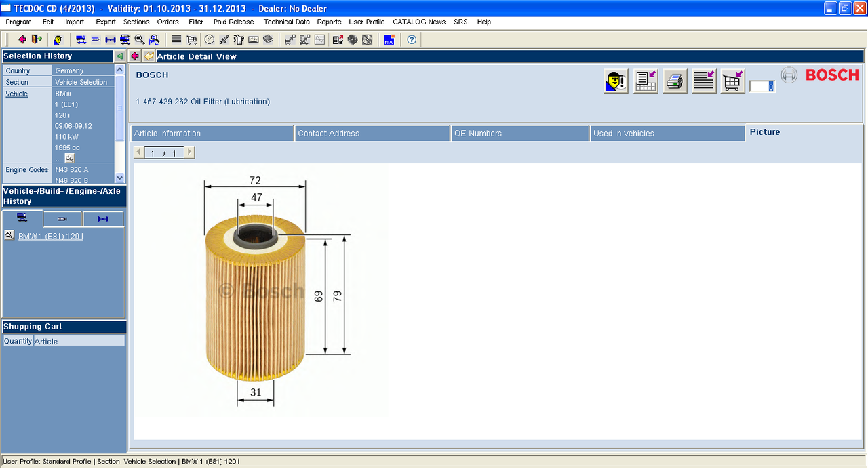The image size is (868, 469).
Task: Click the Selection History scrollbar down arrow
Action: (x=120, y=178)
